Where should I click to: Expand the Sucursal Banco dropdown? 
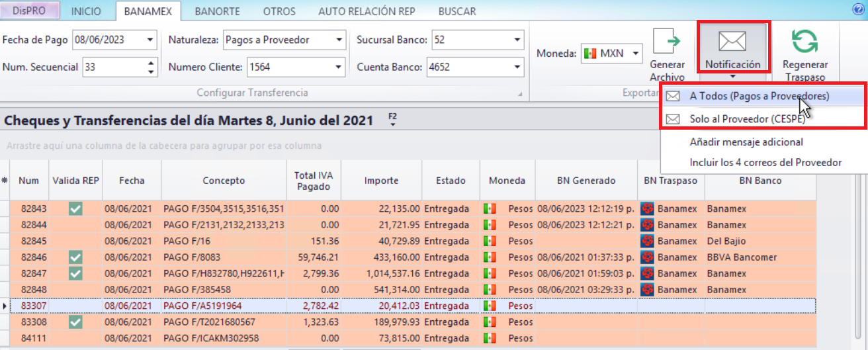(x=517, y=40)
